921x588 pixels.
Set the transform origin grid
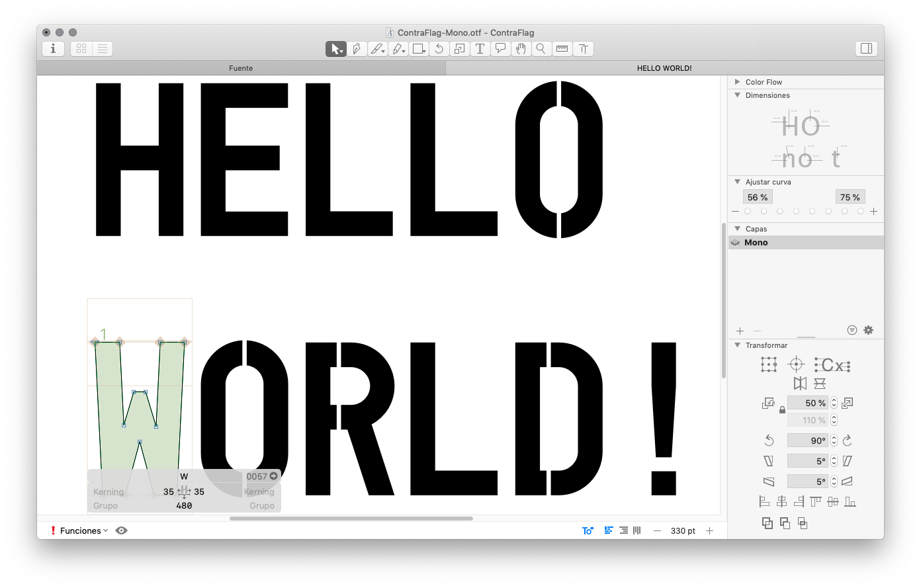tap(769, 364)
